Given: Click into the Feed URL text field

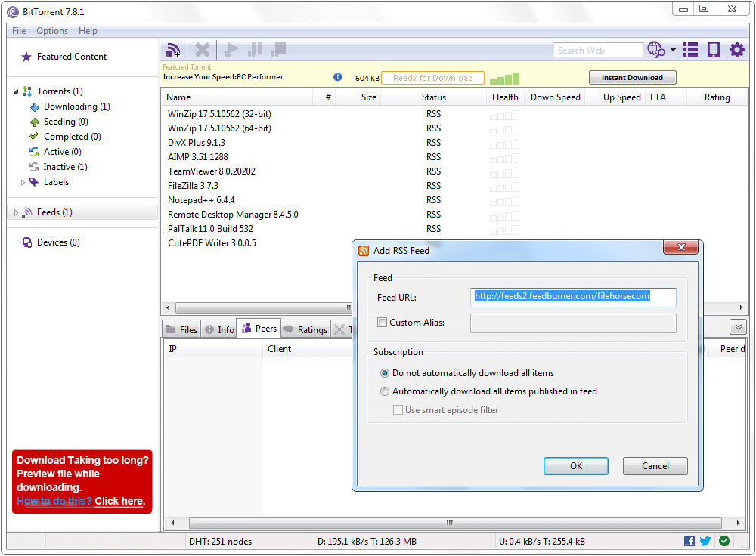Looking at the screenshot, I should click(x=573, y=297).
